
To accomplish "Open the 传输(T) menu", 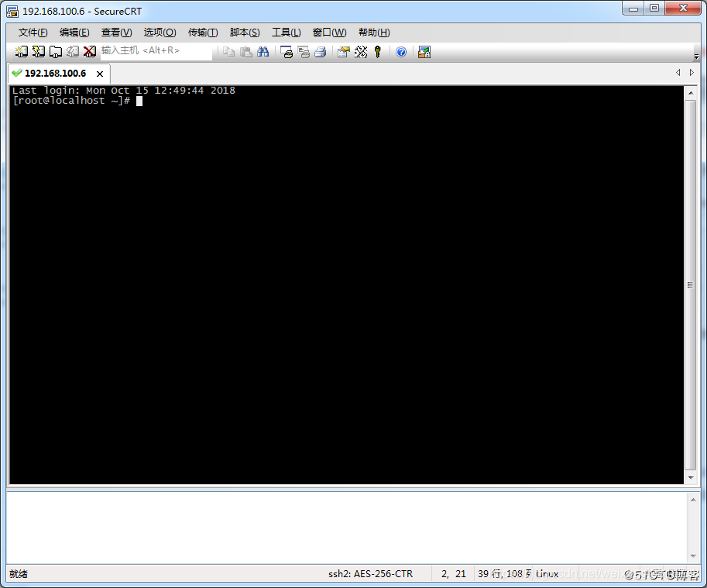I will [203, 33].
